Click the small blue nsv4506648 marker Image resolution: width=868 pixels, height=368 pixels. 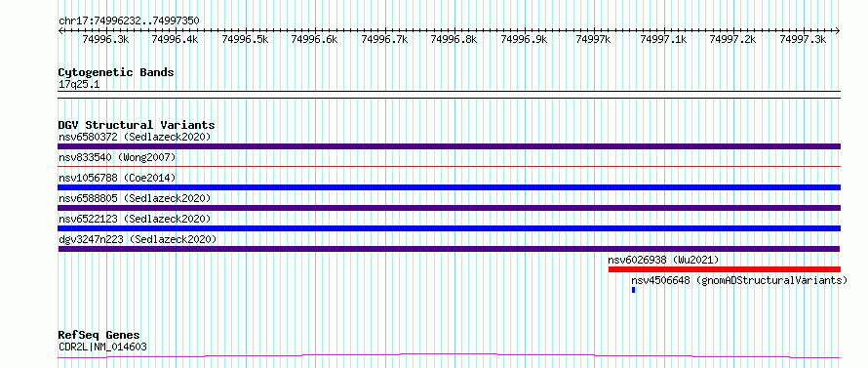633,290
